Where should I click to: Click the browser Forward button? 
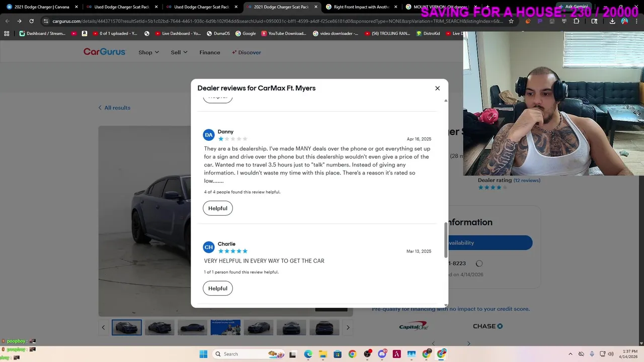point(19,21)
